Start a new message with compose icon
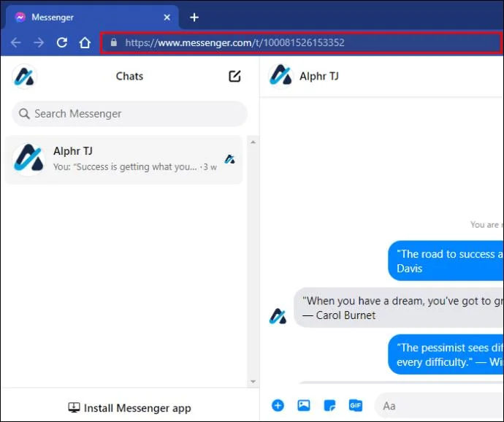 (x=234, y=76)
